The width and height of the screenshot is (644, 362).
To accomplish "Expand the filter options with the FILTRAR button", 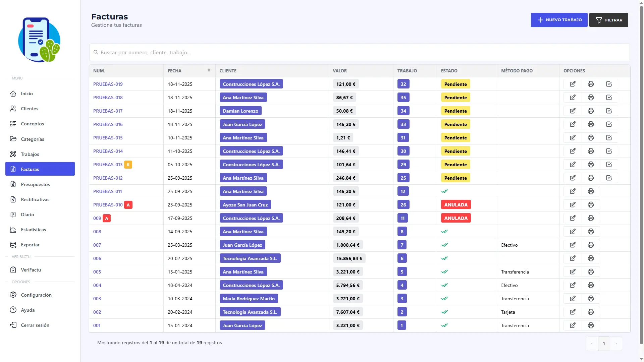I will pyautogui.click(x=608, y=20).
